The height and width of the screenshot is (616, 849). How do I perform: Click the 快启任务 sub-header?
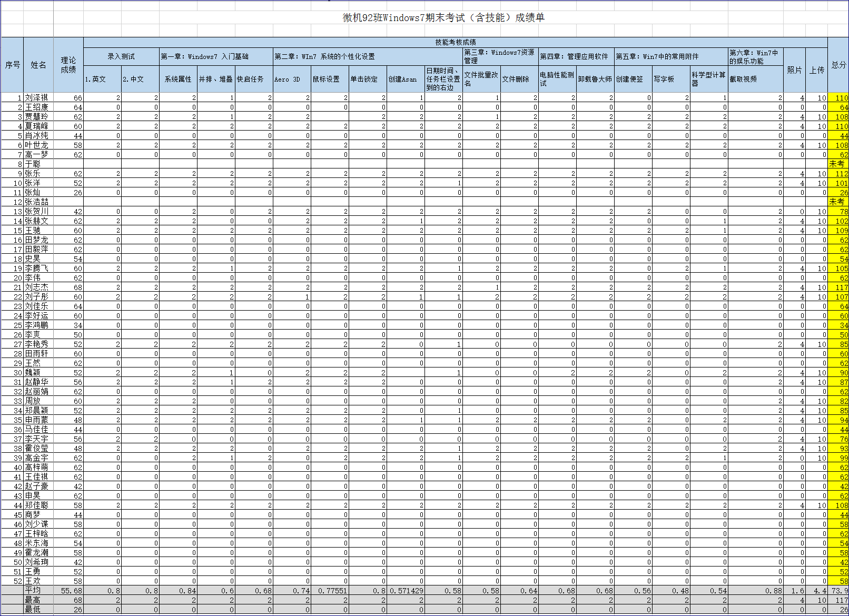pyautogui.click(x=254, y=79)
